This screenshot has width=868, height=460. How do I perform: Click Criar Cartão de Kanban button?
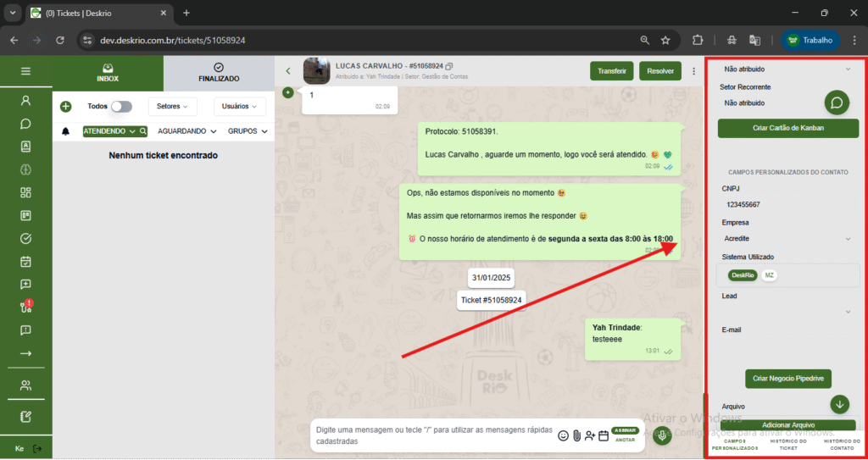click(787, 129)
